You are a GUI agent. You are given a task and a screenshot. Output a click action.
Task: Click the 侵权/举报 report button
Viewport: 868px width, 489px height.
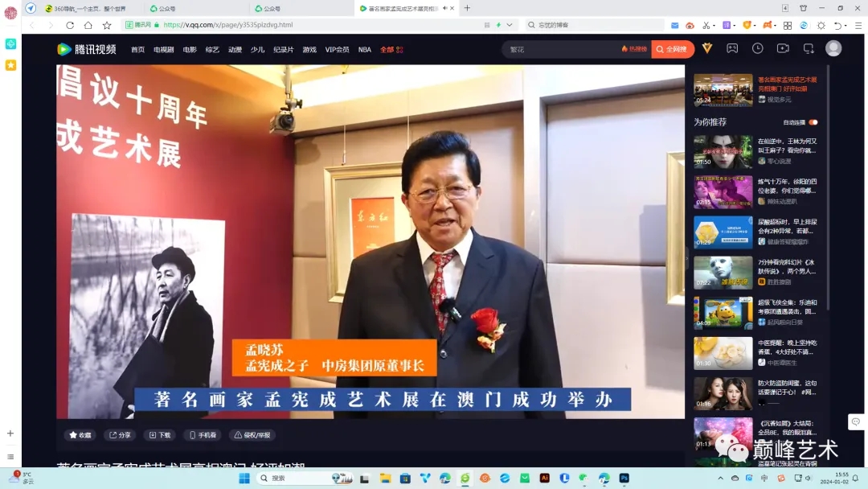pos(252,435)
